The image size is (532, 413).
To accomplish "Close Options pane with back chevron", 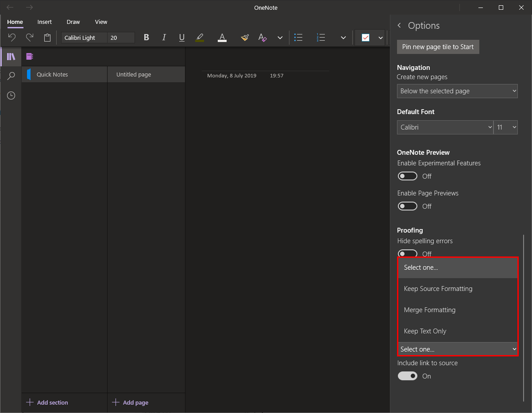I will point(400,26).
